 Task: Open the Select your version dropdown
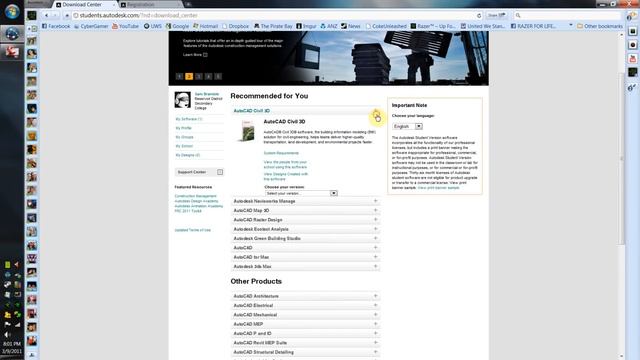point(301,193)
